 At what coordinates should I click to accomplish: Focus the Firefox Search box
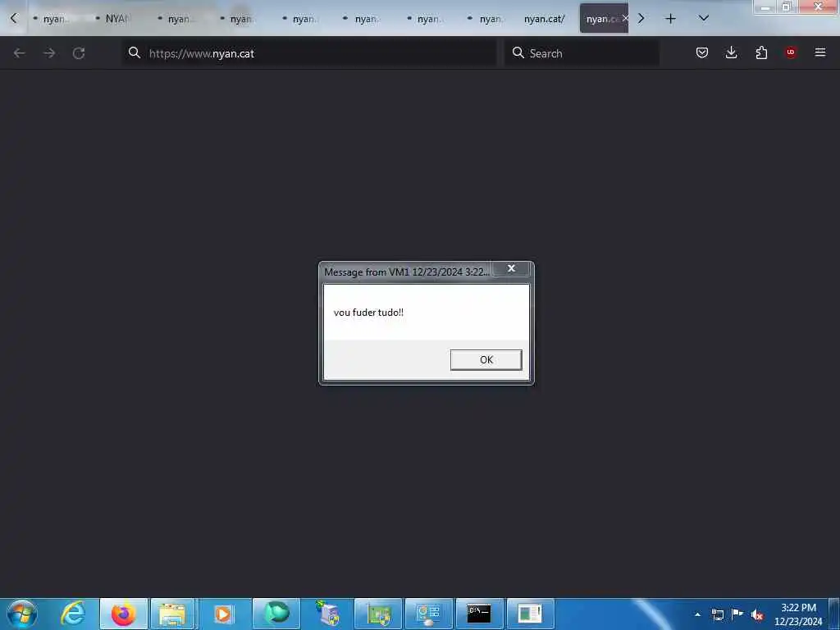coord(582,53)
